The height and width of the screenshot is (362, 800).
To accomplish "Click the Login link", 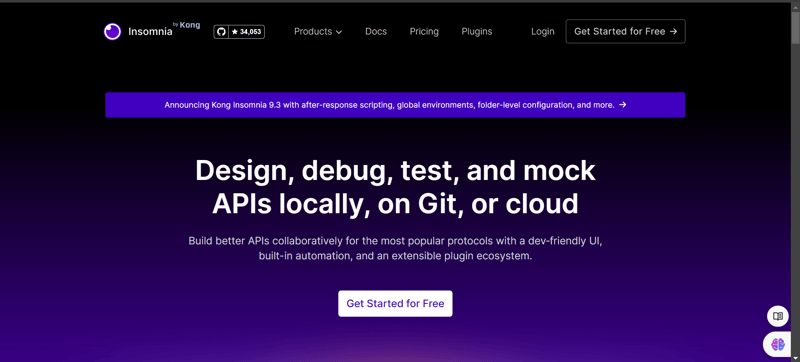I will click(x=542, y=32).
